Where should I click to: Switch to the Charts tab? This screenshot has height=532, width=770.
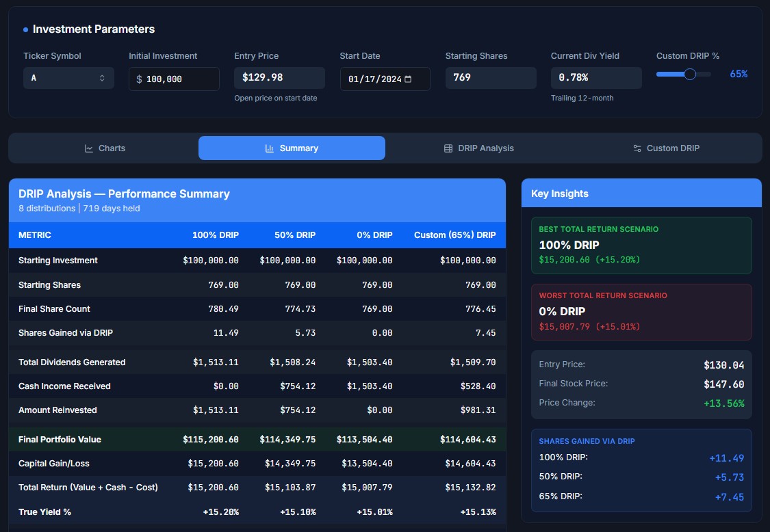point(105,148)
